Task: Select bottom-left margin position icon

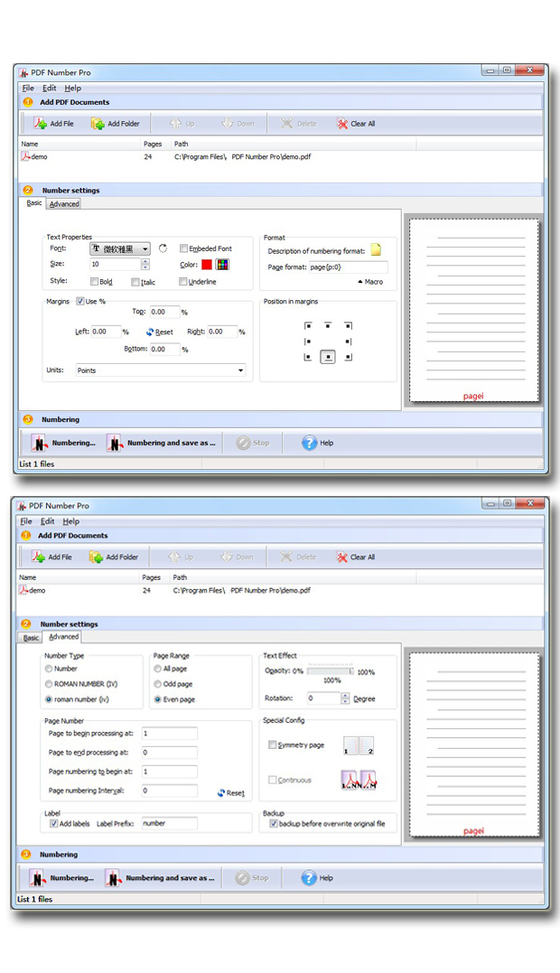Action: coord(308,357)
